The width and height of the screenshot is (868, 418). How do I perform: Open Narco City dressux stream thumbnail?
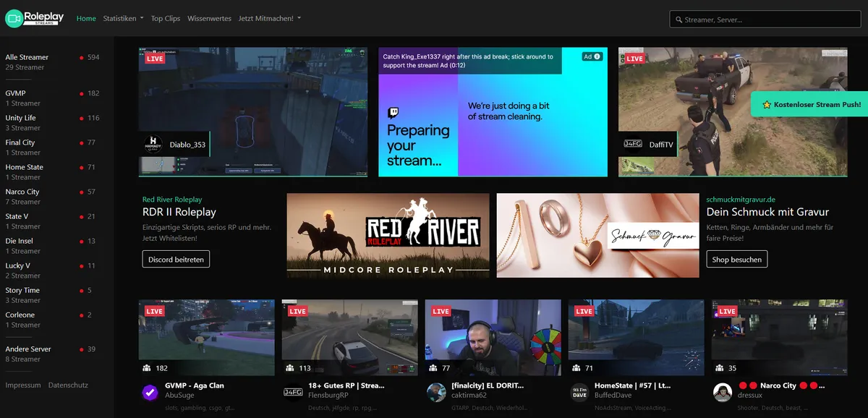[x=780, y=338]
